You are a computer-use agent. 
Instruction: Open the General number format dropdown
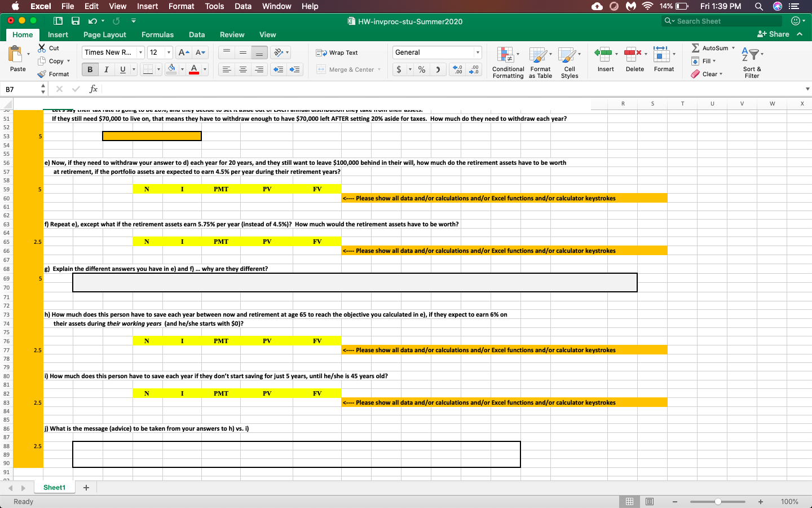coord(476,52)
